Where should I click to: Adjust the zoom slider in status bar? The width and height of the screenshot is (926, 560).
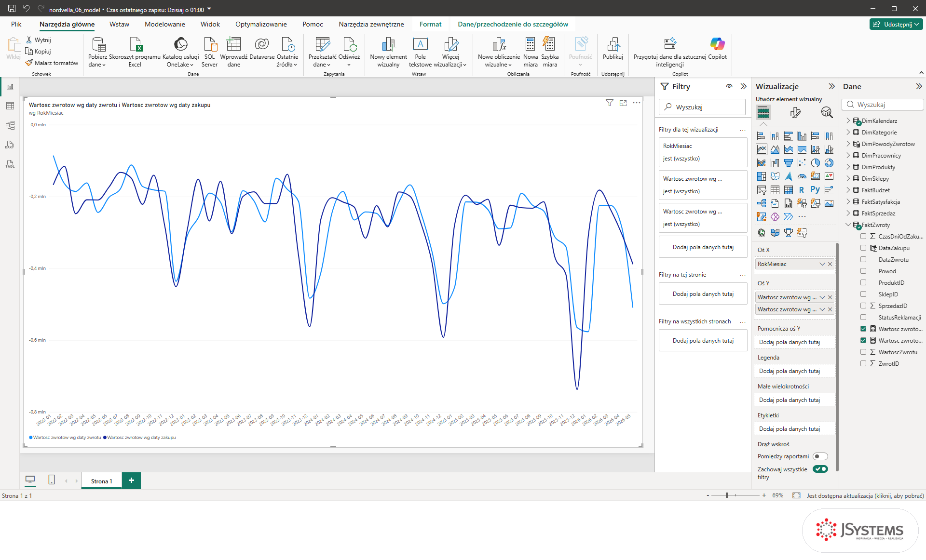pos(726,495)
